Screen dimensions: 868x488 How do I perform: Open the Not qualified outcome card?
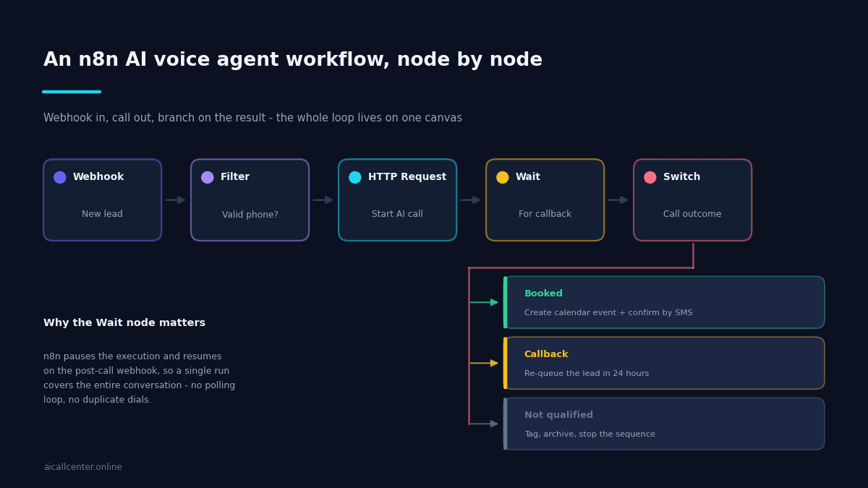664,424
